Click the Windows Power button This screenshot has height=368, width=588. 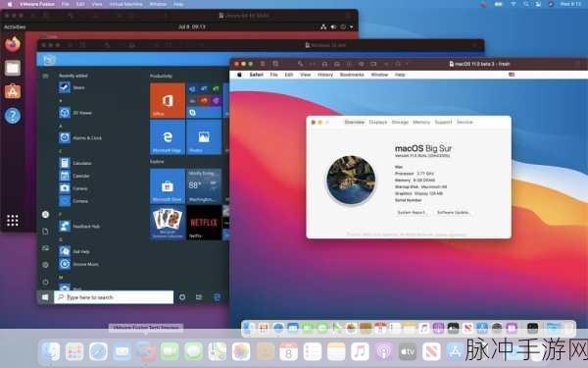point(45,282)
